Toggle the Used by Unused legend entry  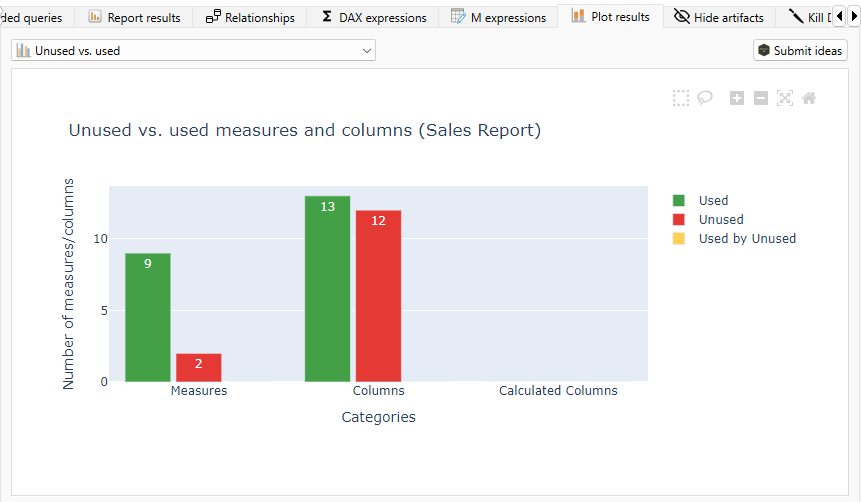(x=746, y=238)
